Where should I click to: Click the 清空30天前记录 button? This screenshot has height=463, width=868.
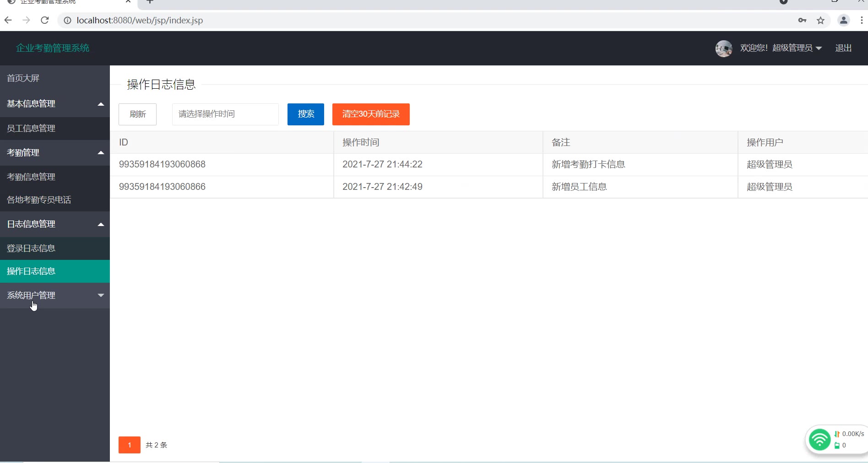pyautogui.click(x=371, y=114)
